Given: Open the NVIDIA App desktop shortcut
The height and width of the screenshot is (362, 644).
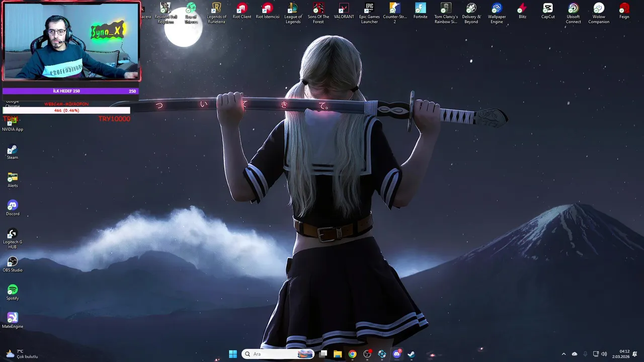Looking at the screenshot, I should (13, 123).
